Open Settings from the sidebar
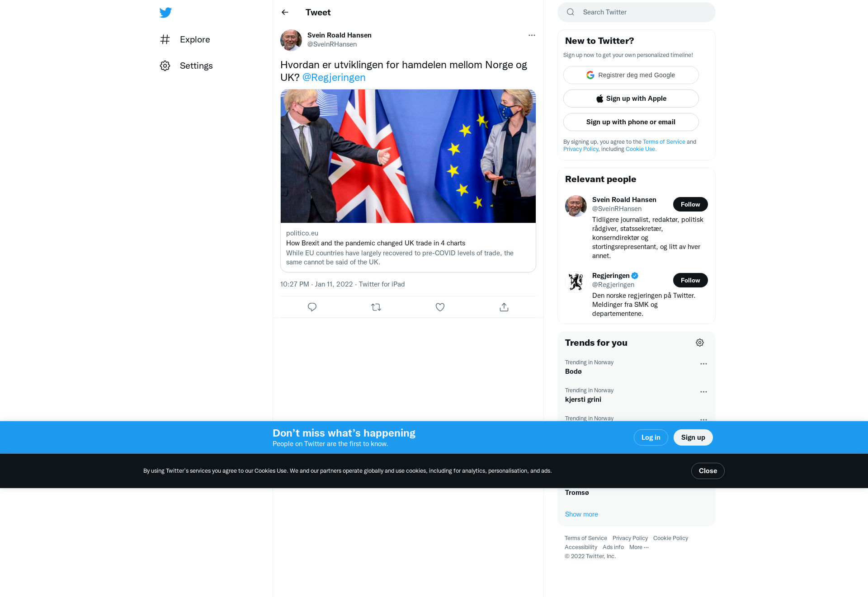 (186, 66)
